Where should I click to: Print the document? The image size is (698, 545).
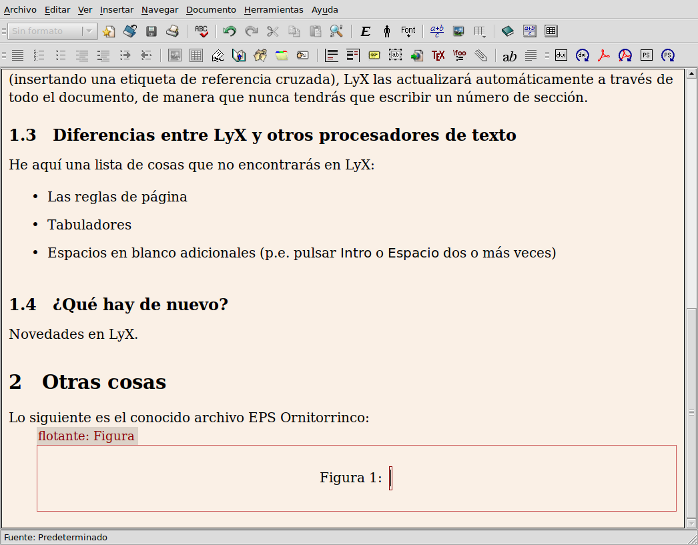(x=173, y=31)
